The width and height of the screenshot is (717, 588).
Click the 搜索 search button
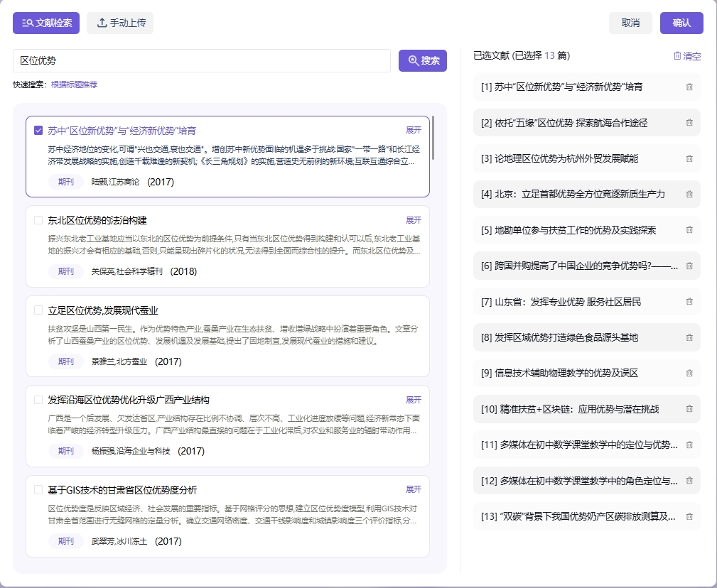tap(423, 60)
